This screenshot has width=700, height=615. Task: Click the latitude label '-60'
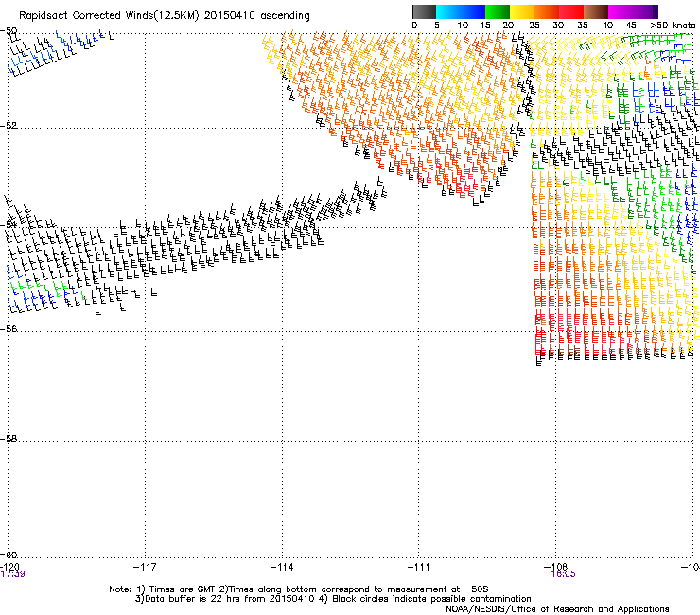click(x=9, y=555)
